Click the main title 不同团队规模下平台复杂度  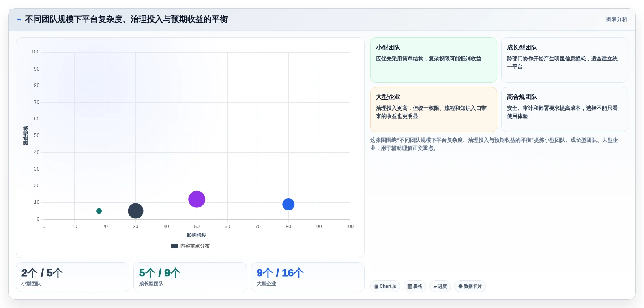(126, 19)
